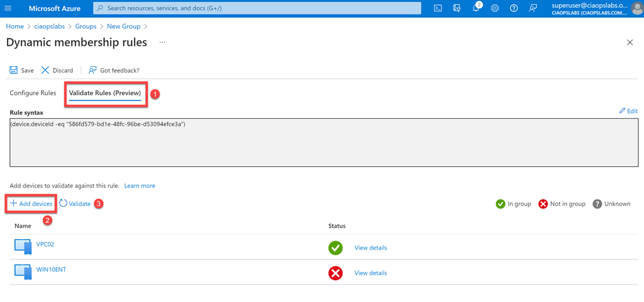Open the more options ellipsis beside title
This screenshot has width=644, height=302.
click(x=162, y=42)
